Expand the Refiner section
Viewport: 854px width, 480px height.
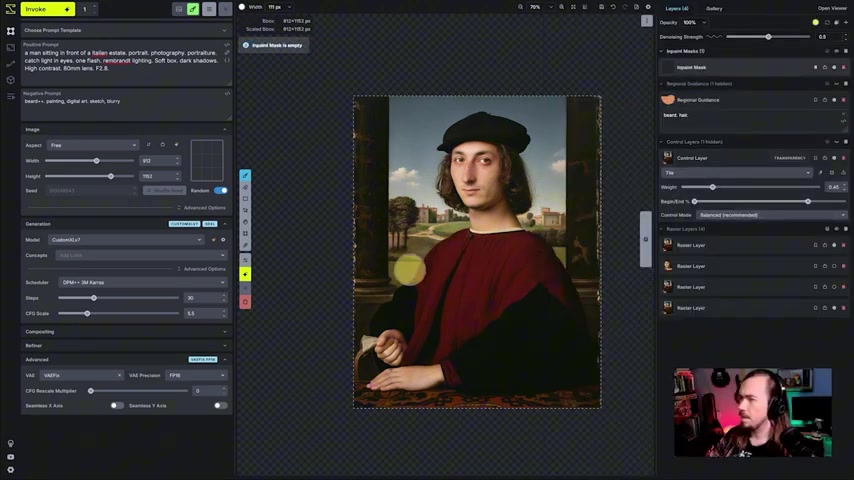[126, 345]
